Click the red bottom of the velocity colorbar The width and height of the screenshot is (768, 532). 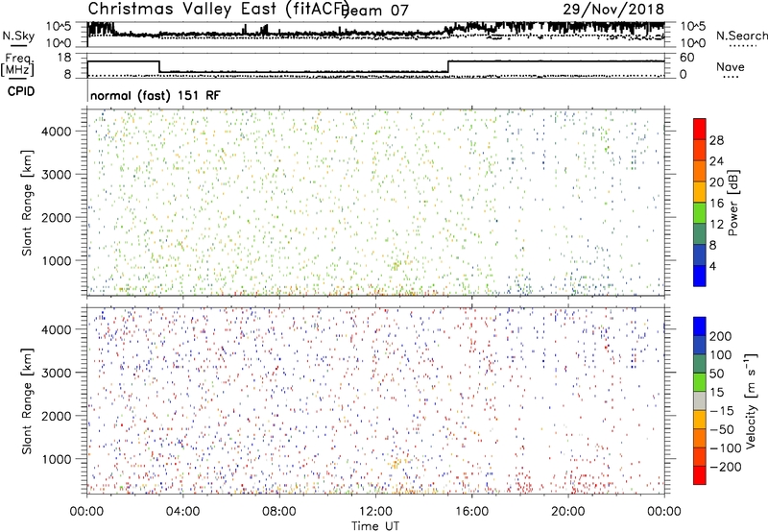click(x=700, y=475)
